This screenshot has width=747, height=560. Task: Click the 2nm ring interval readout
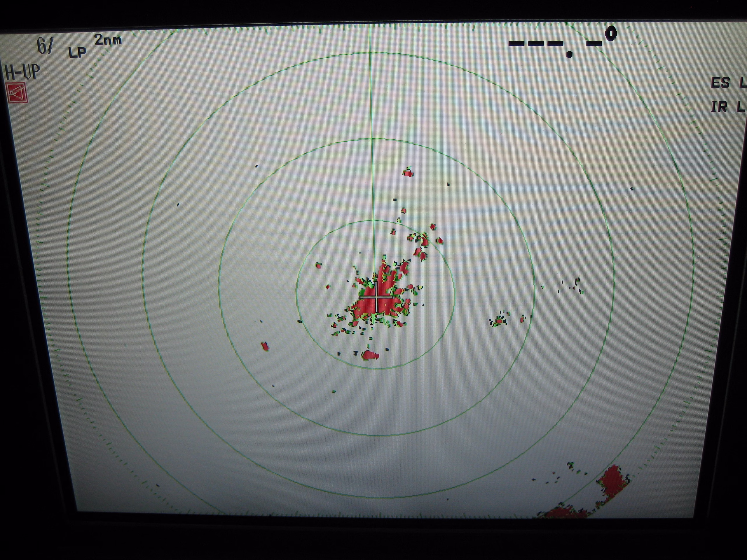coord(108,40)
